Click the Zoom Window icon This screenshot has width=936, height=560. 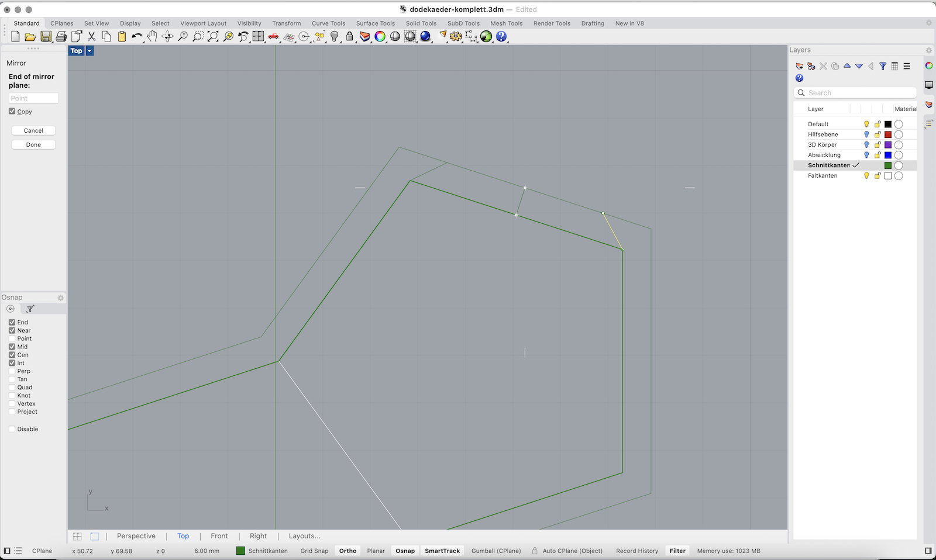coord(198,36)
